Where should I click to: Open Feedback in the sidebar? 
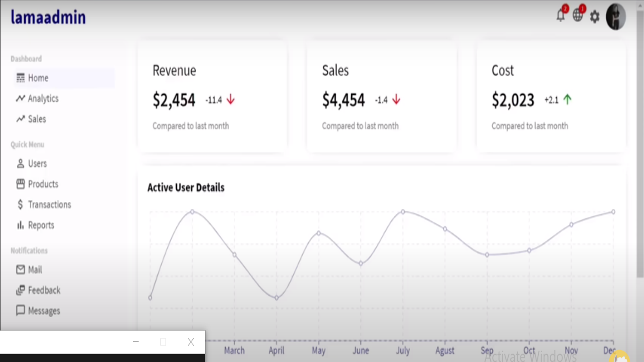(x=44, y=290)
